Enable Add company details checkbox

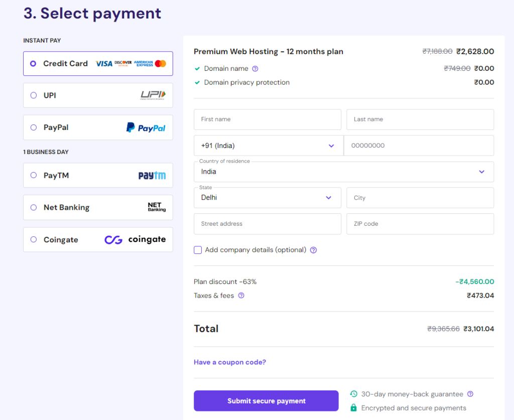pos(198,250)
